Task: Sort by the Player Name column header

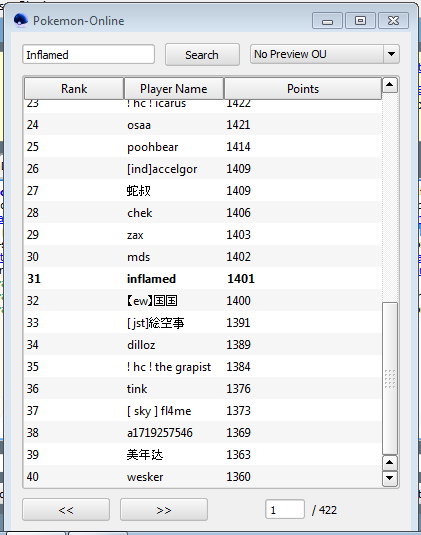Action: point(174,89)
